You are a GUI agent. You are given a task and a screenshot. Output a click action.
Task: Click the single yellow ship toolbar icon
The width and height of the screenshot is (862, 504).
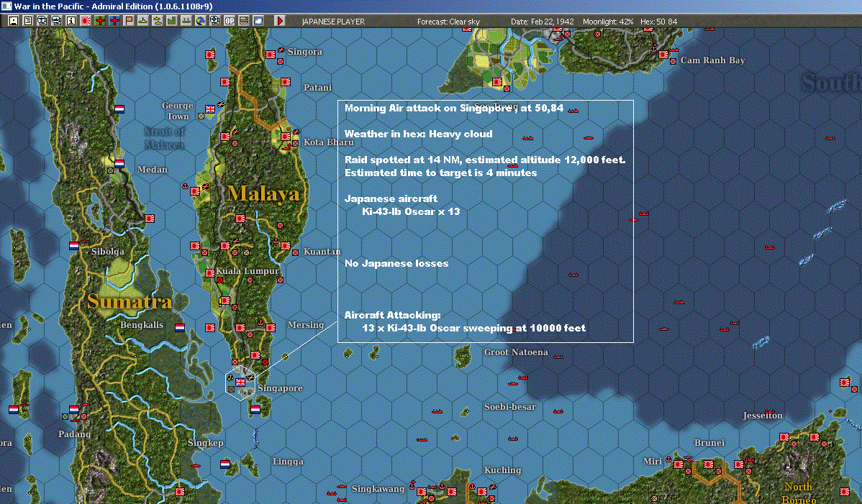143,21
